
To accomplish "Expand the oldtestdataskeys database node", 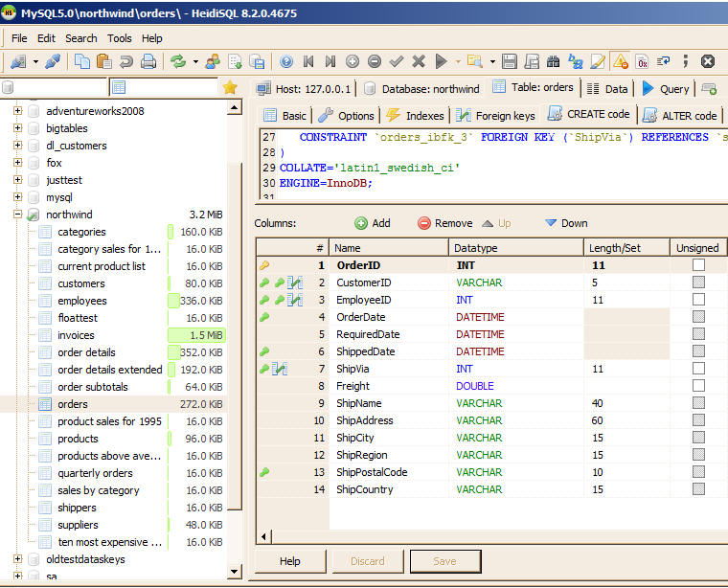I will point(17,559).
